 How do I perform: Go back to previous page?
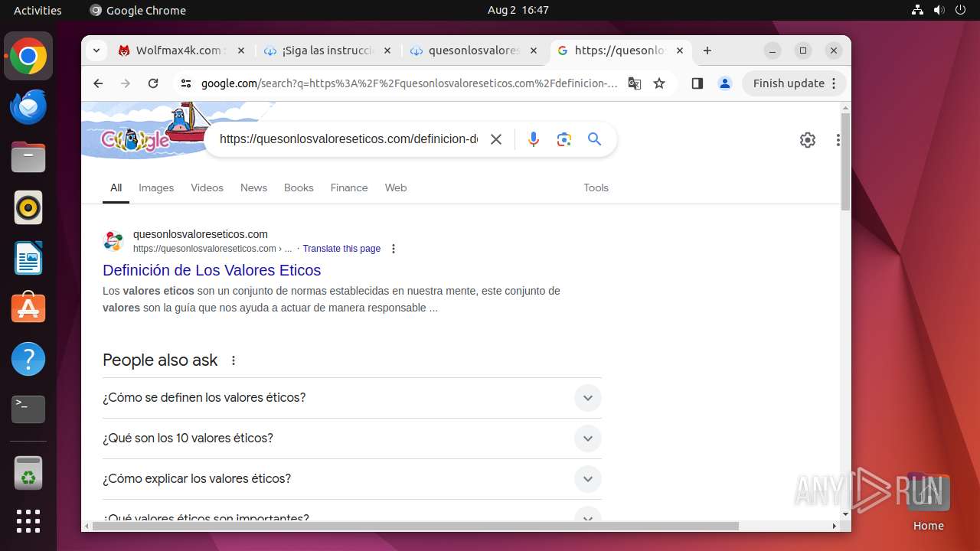(x=98, y=83)
